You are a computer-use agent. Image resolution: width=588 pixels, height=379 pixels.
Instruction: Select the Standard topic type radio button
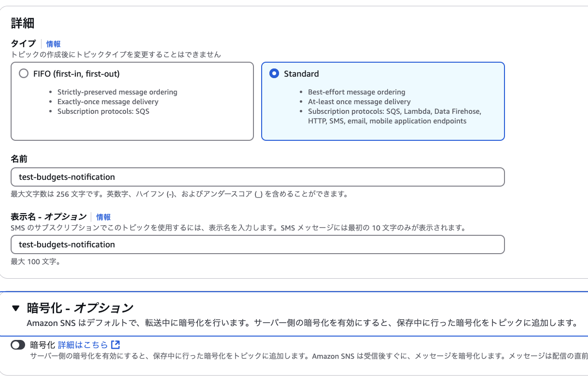point(274,74)
